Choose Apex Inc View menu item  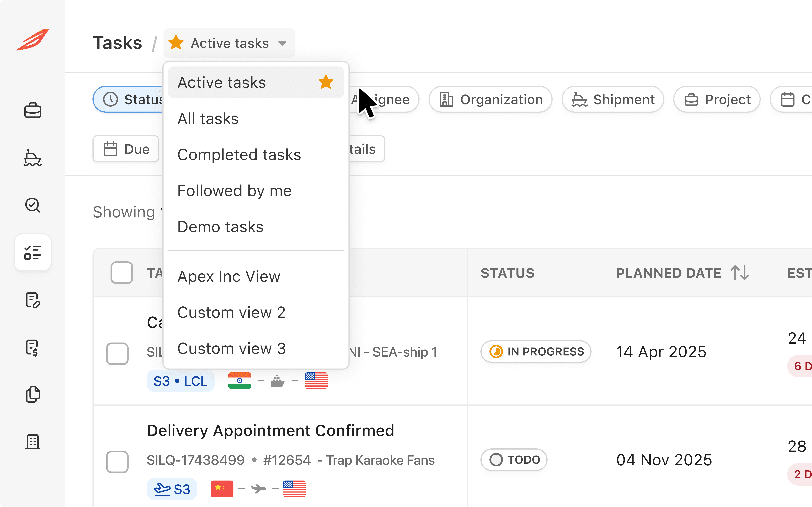click(229, 277)
